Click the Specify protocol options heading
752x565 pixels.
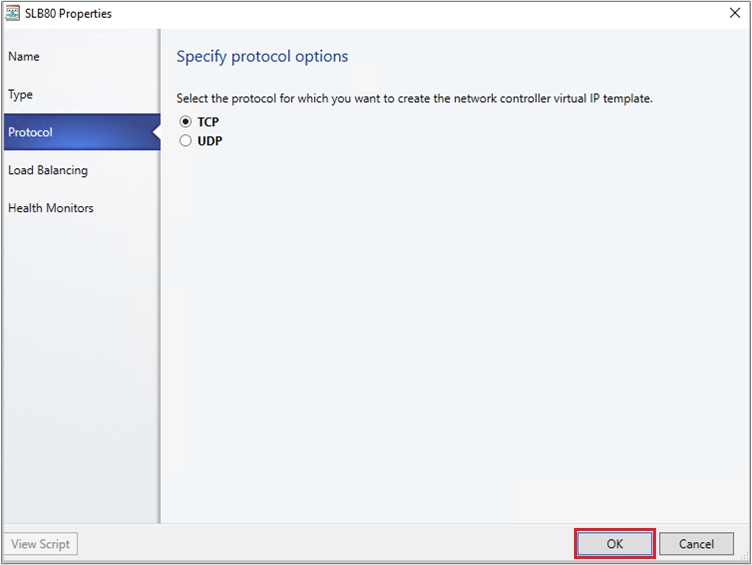tap(262, 57)
